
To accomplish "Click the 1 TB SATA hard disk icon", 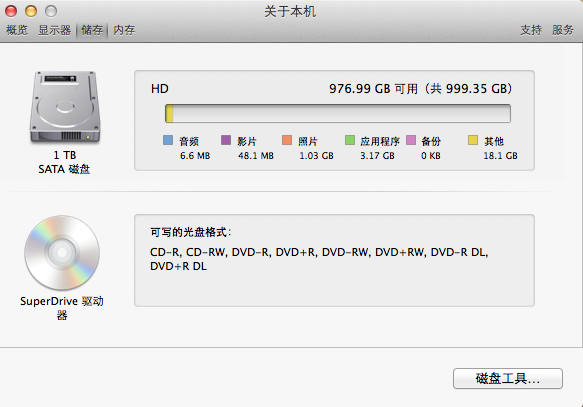I will 65,107.
